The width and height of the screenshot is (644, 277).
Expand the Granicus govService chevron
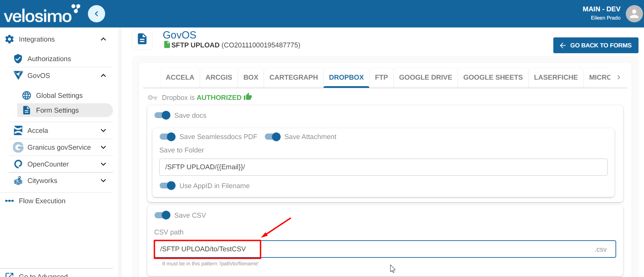point(103,147)
